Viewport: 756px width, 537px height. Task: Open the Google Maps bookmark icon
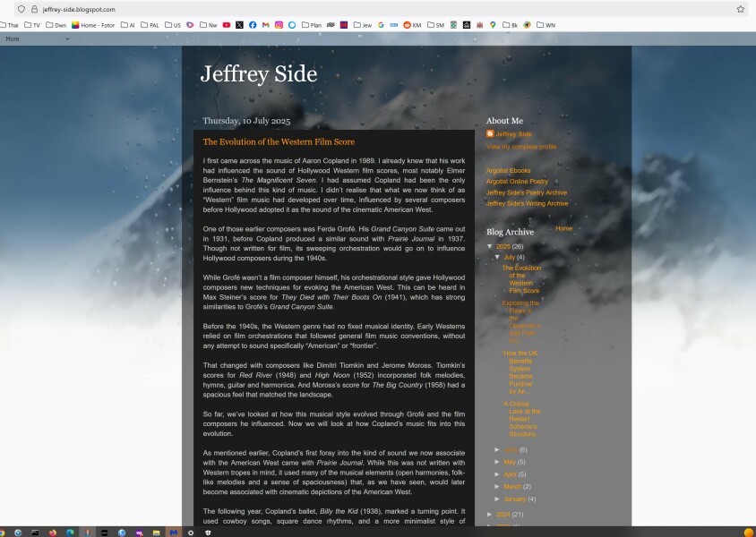click(x=493, y=25)
